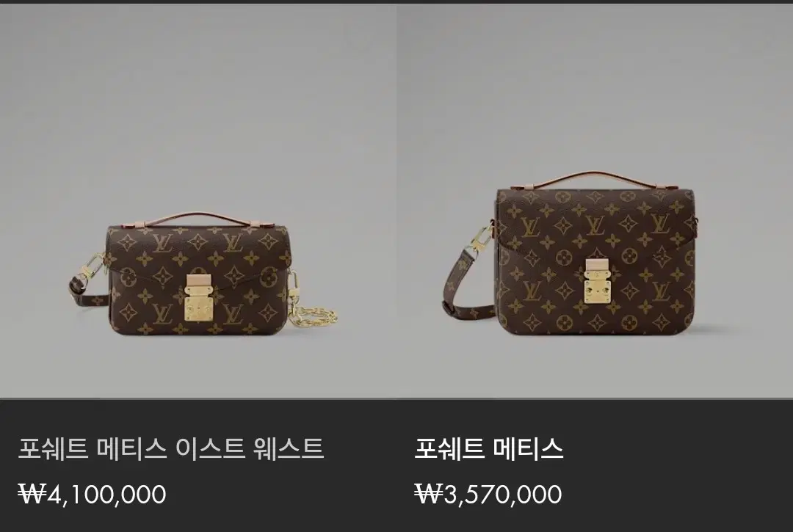Click the gold S-lock on East West bag
The height and width of the screenshot is (532, 793).
195,302
